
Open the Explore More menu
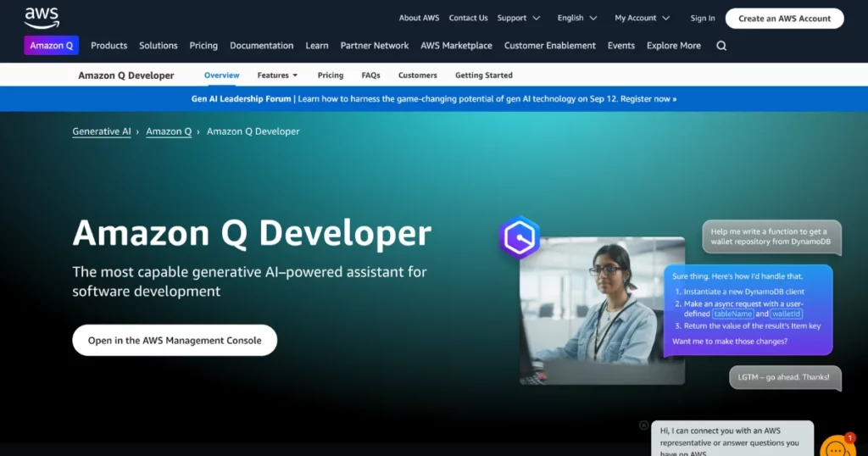(674, 46)
